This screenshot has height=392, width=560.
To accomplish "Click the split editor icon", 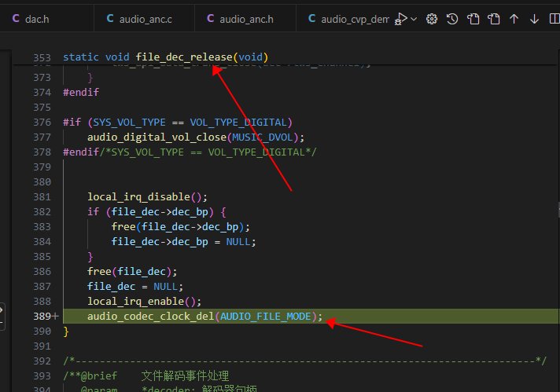I will click(x=554, y=19).
